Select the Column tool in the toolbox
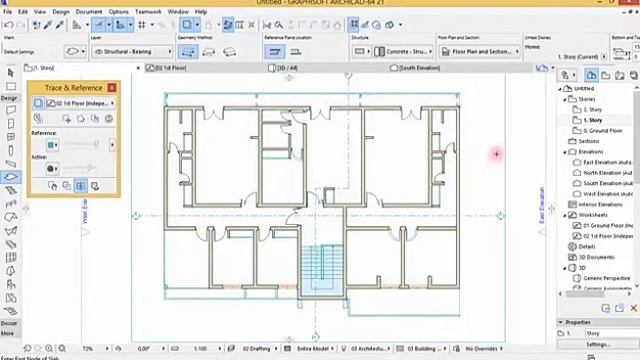 [11, 150]
